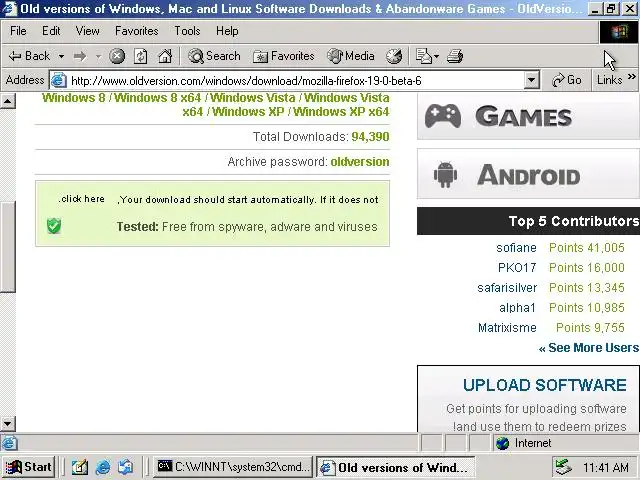Expand the Links toolbar chevron
The image size is (640, 480).
[632, 76]
